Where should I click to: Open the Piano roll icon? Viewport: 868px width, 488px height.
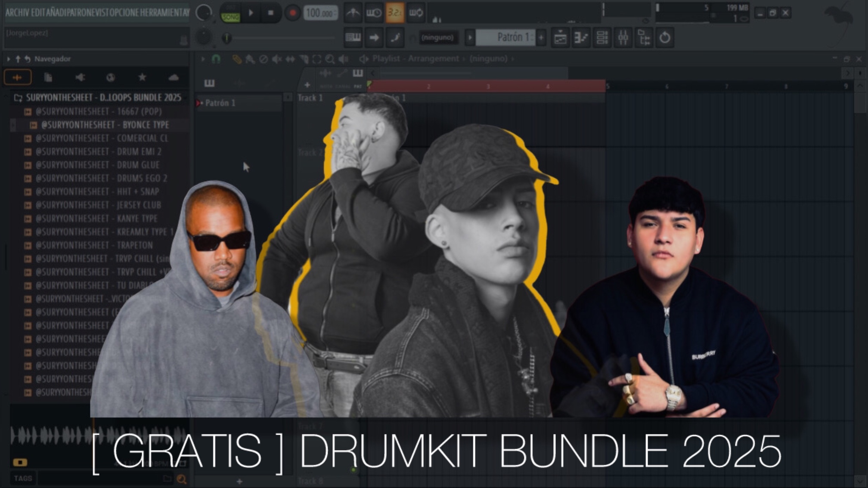point(581,38)
